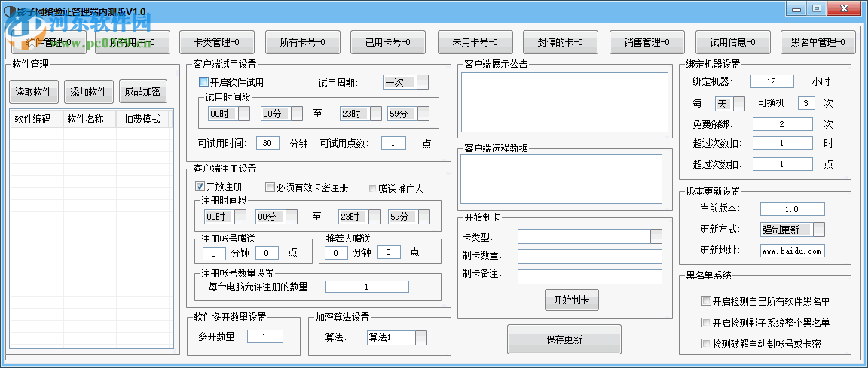The height and width of the screenshot is (368, 868).
Task: Open the 试用信息-0 tab
Action: [732, 42]
